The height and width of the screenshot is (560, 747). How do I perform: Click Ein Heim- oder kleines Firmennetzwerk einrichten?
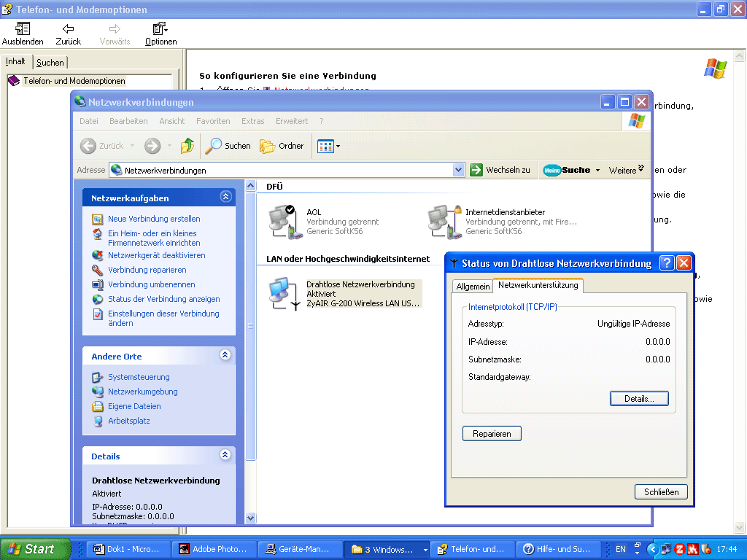pos(154,238)
